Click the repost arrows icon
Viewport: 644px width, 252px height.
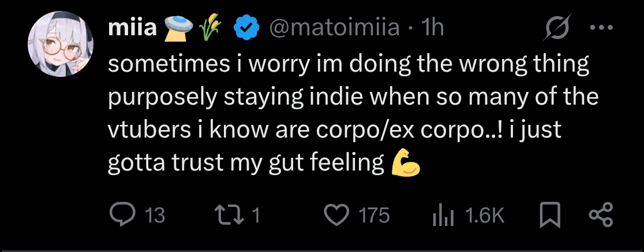click(x=229, y=215)
